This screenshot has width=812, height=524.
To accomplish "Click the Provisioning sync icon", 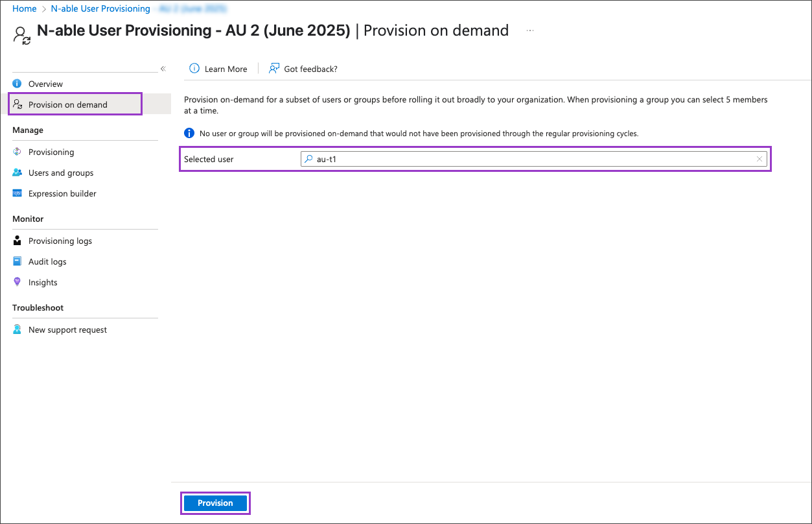I will [17, 152].
